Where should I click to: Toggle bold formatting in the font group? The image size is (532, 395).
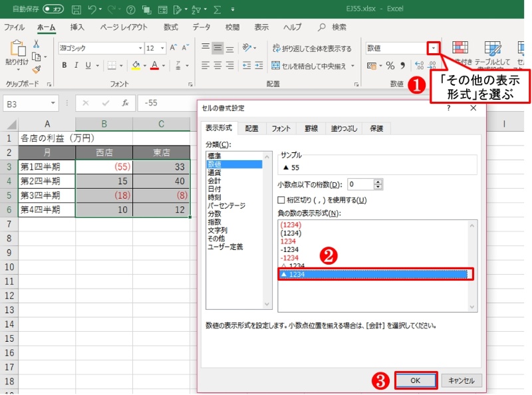click(x=63, y=65)
